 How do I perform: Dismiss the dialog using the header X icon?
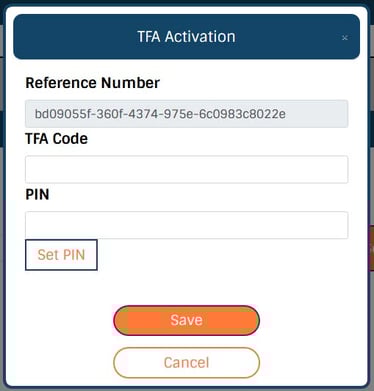pyautogui.click(x=345, y=38)
